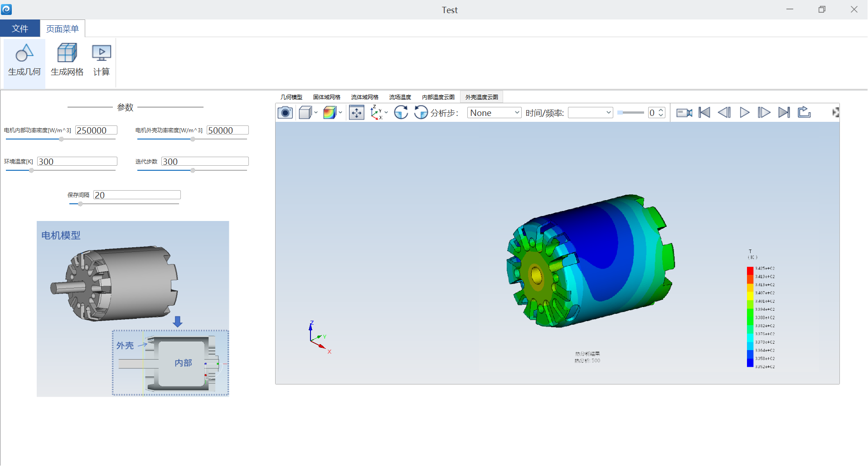The height and width of the screenshot is (466, 868).
Task: Open the 分析步 None dropdown
Action: (495, 113)
